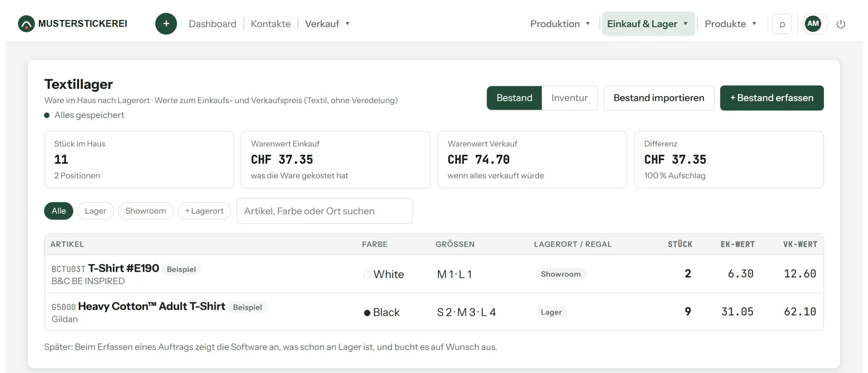
Task: Add a new location with + Lagerort
Action: [205, 211]
